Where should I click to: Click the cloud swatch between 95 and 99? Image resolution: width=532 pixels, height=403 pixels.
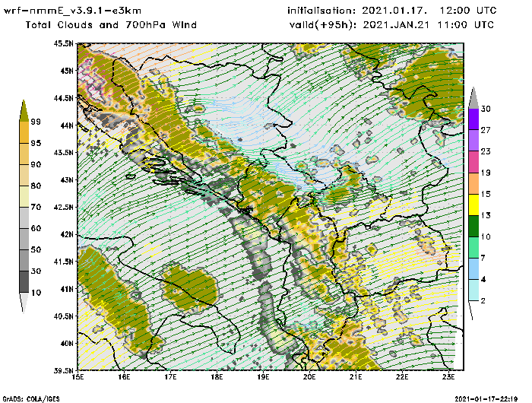coord(24,132)
